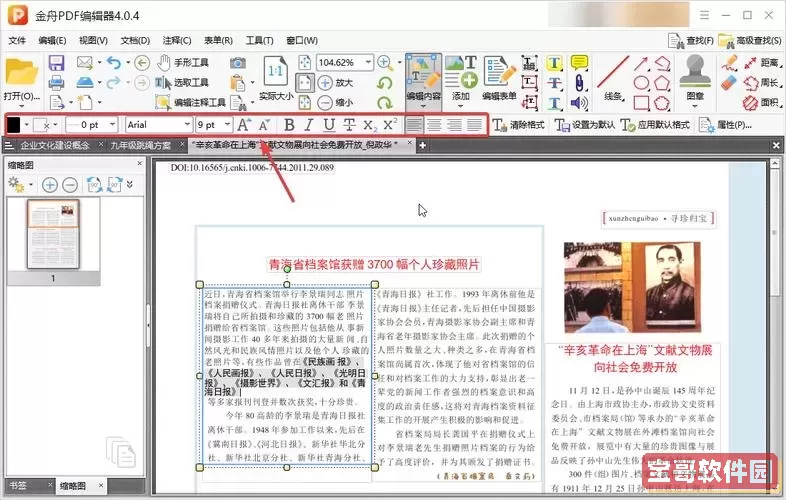Select the 距离 distance measuring tool
The image size is (786, 500).
(763, 63)
